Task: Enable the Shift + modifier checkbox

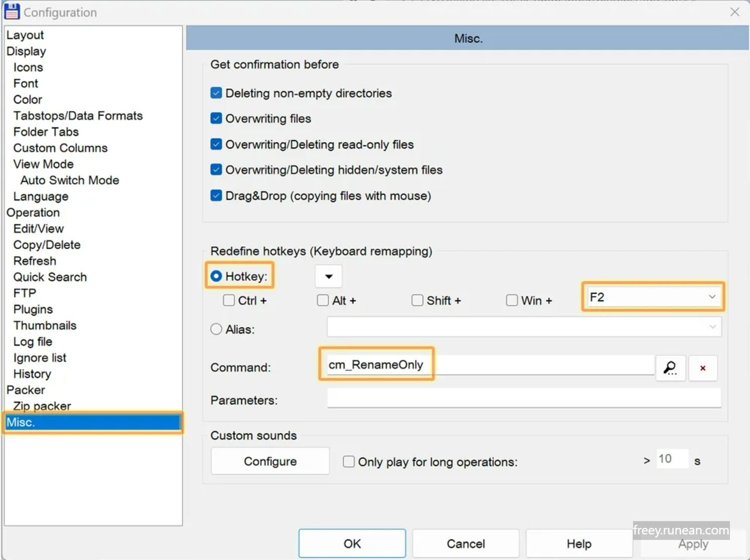Action: [417, 300]
